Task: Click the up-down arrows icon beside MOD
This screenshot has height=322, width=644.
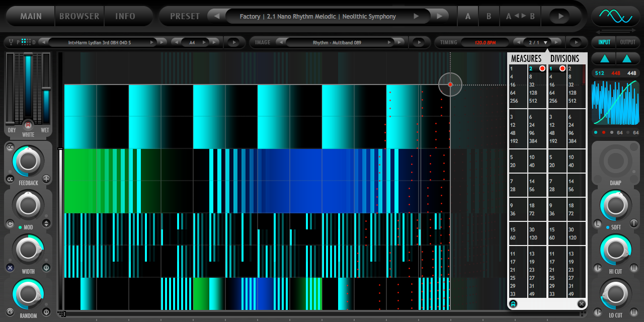Action: click(46, 223)
